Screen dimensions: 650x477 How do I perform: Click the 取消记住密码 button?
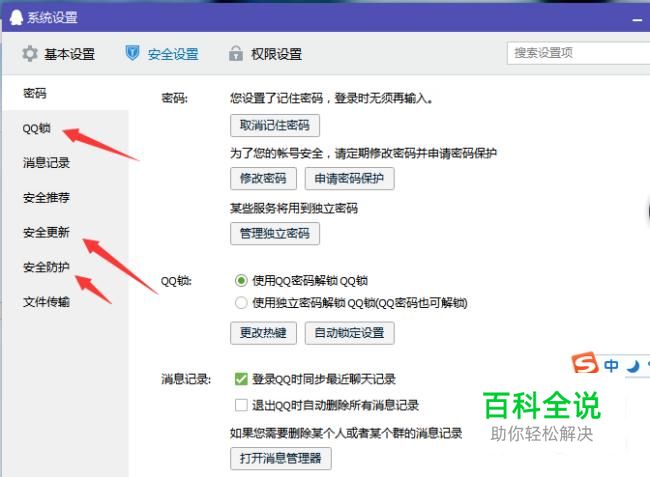coord(275,125)
